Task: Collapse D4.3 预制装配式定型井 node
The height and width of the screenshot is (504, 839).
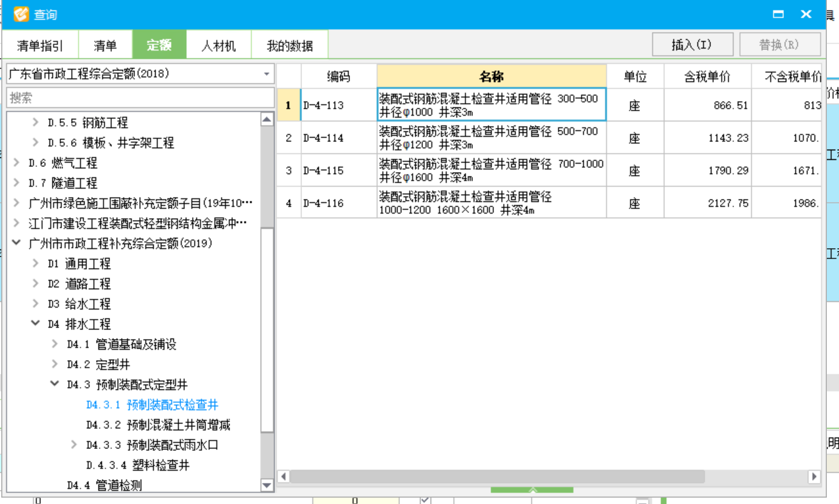Action: 54,384
